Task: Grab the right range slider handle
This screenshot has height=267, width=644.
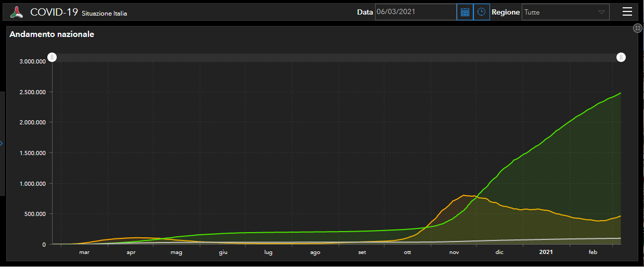Action: 621,57
